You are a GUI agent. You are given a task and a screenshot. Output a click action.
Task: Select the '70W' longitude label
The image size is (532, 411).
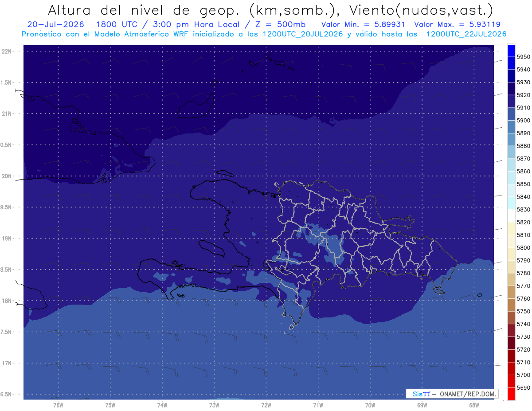tap(370, 405)
